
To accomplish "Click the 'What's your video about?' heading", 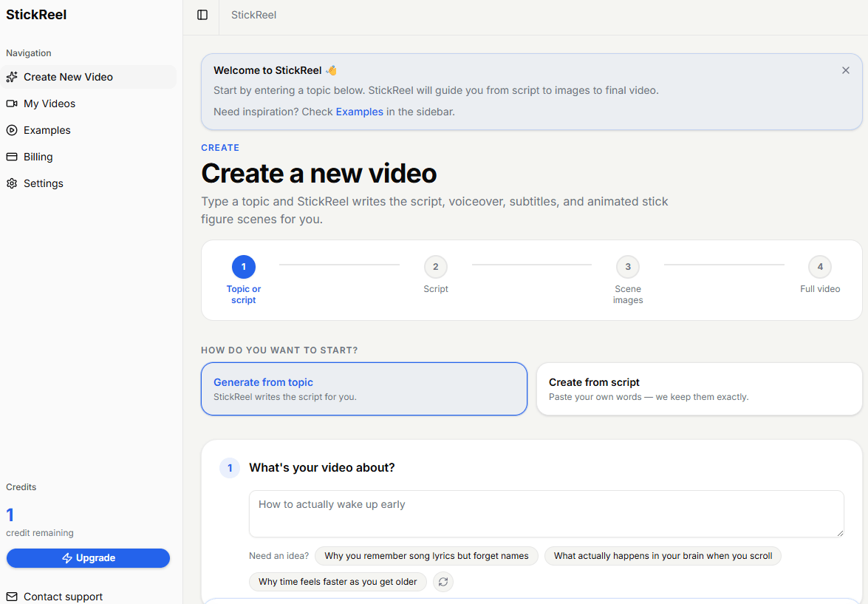I will click(x=321, y=468).
